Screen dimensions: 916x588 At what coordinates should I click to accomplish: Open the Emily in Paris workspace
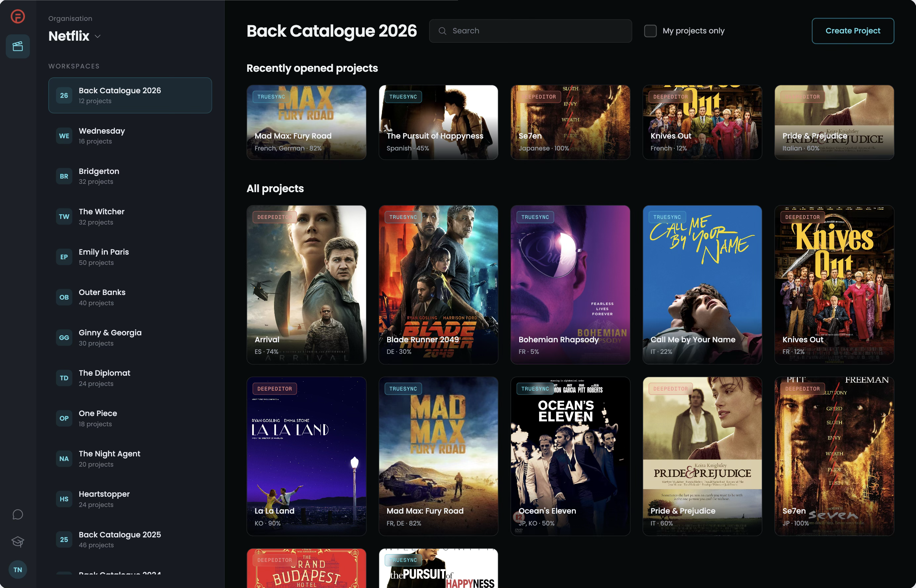[x=130, y=257]
